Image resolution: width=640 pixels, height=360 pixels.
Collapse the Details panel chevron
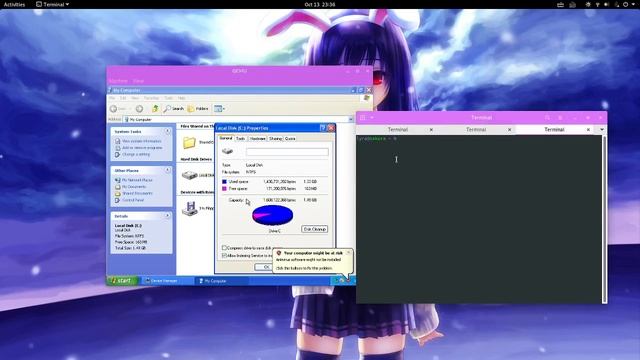coord(168,216)
